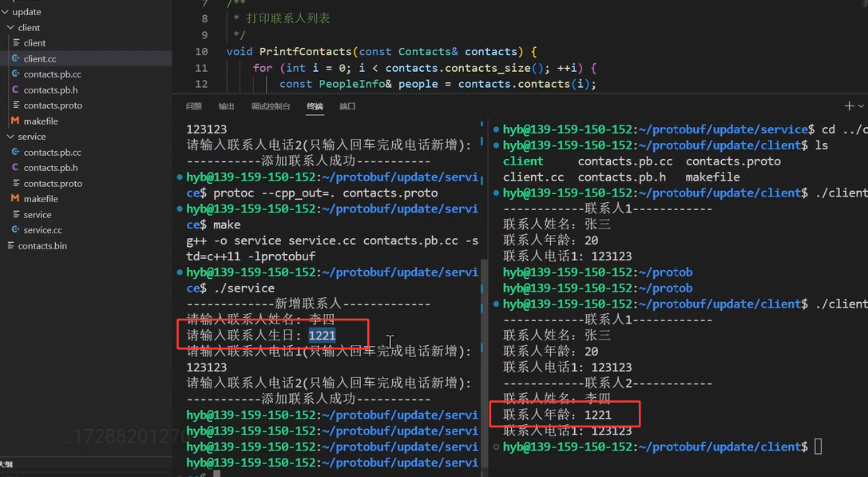Click the C++ icon beside client.cc
This screenshot has height=477, width=868.
(15, 58)
